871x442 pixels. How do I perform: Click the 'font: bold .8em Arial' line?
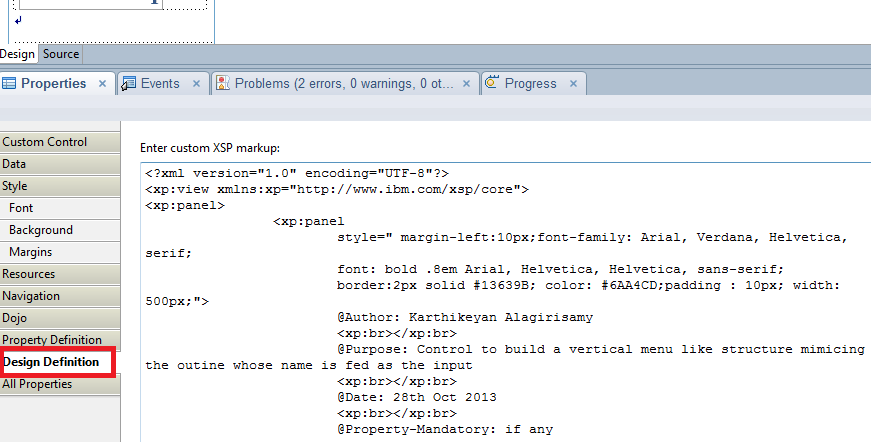[x=560, y=269]
